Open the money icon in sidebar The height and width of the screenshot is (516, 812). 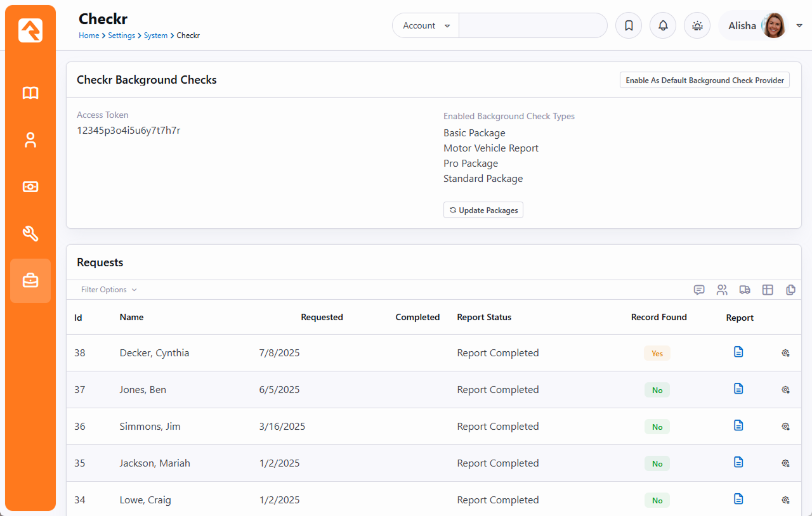[30, 187]
